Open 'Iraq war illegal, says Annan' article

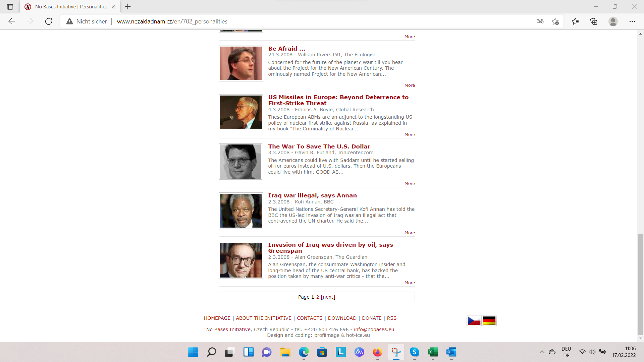pyautogui.click(x=312, y=195)
